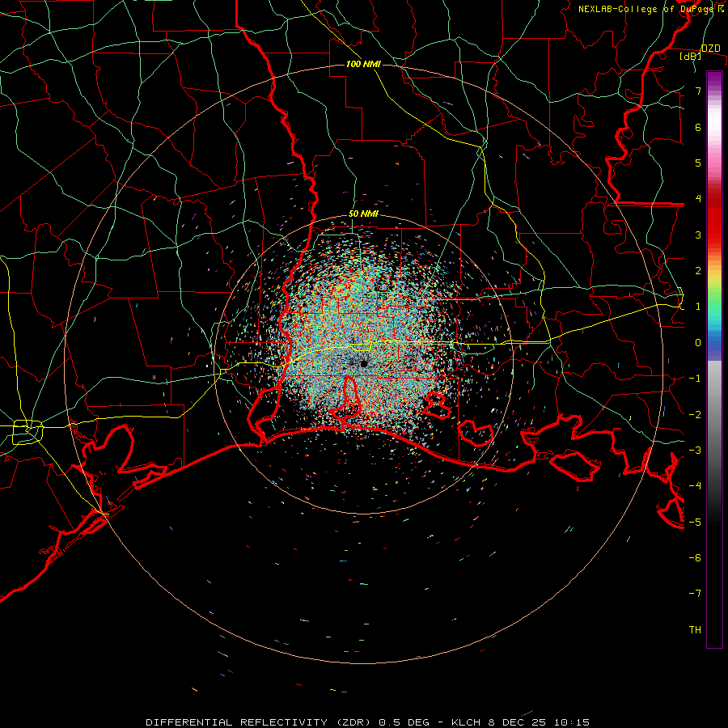Click the 6 value on the scale
The width and height of the screenshot is (728, 728).
click(698, 127)
